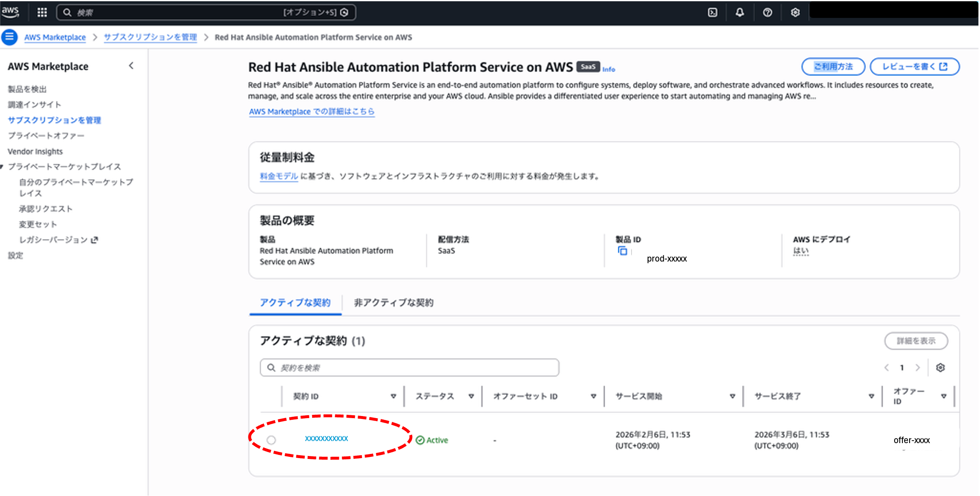Copy the product ID with the copy icon

tap(622, 251)
